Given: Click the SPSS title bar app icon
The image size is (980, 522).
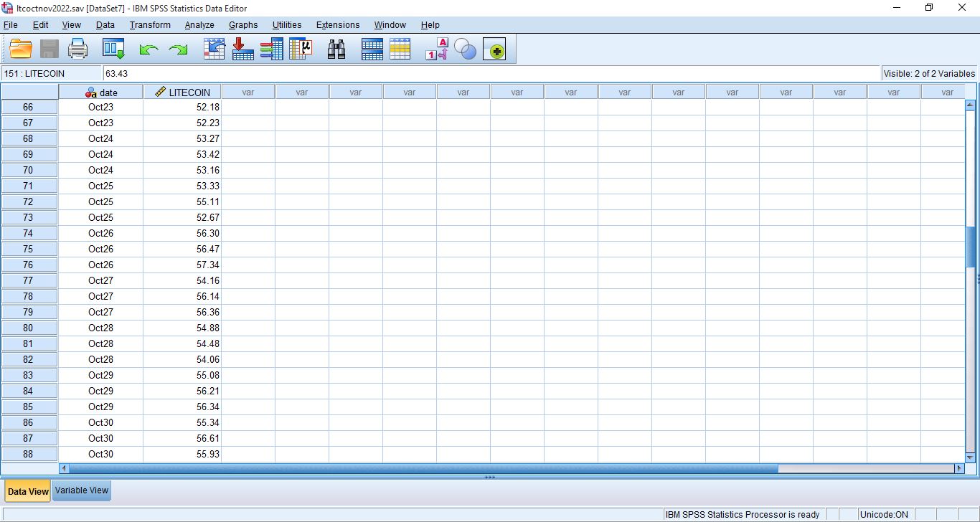Looking at the screenshot, I should pos(8,8).
